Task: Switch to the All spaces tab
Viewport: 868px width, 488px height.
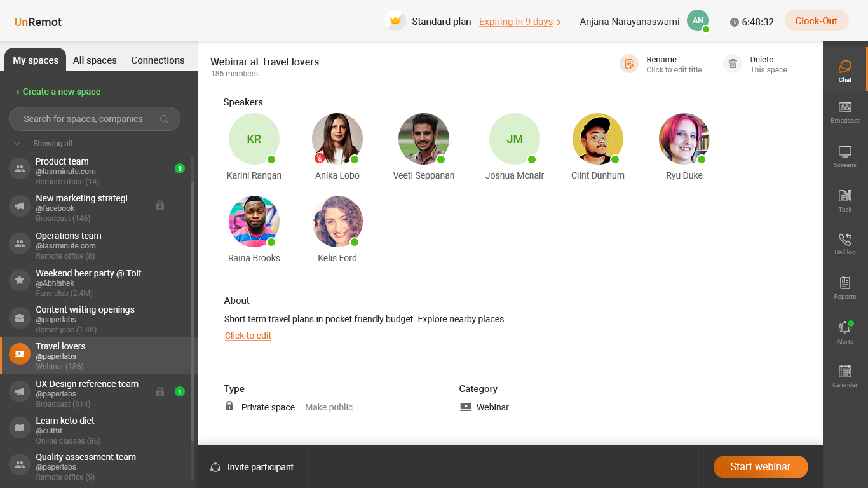Action: pos(95,60)
